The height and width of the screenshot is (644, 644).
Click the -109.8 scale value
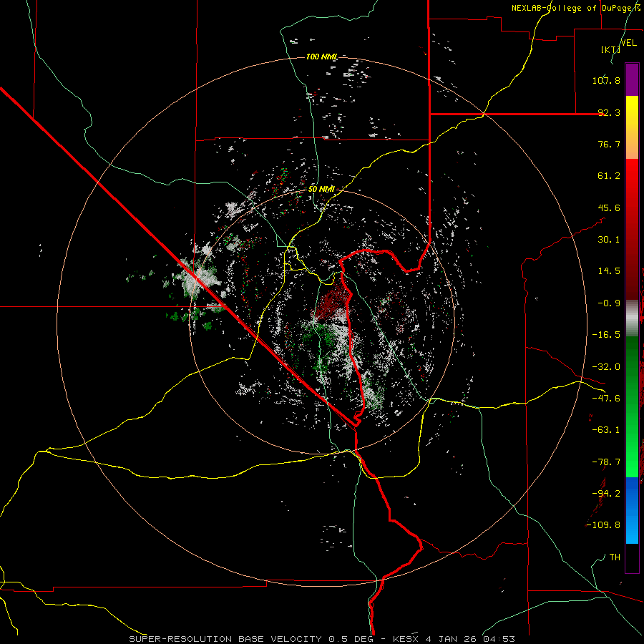[603, 525]
